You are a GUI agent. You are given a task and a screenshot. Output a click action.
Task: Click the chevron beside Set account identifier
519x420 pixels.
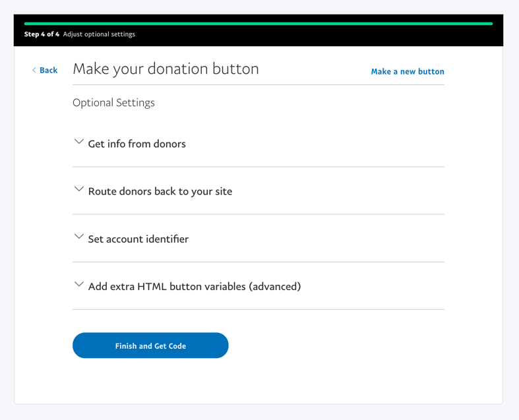[x=79, y=237]
